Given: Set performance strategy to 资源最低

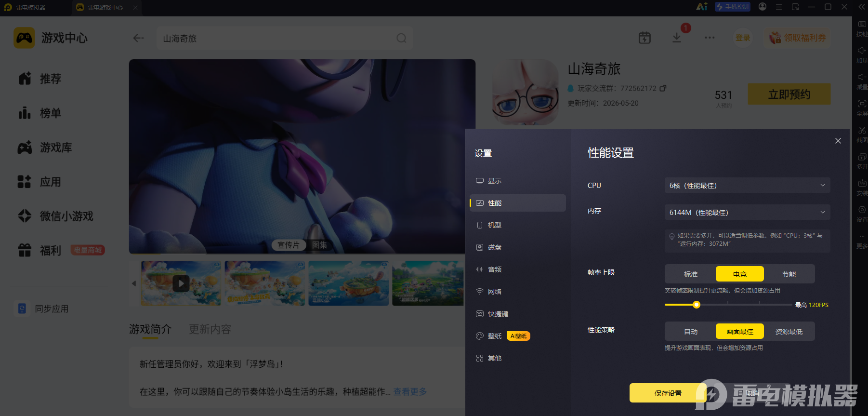Looking at the screenshot, I should point(789,331).
